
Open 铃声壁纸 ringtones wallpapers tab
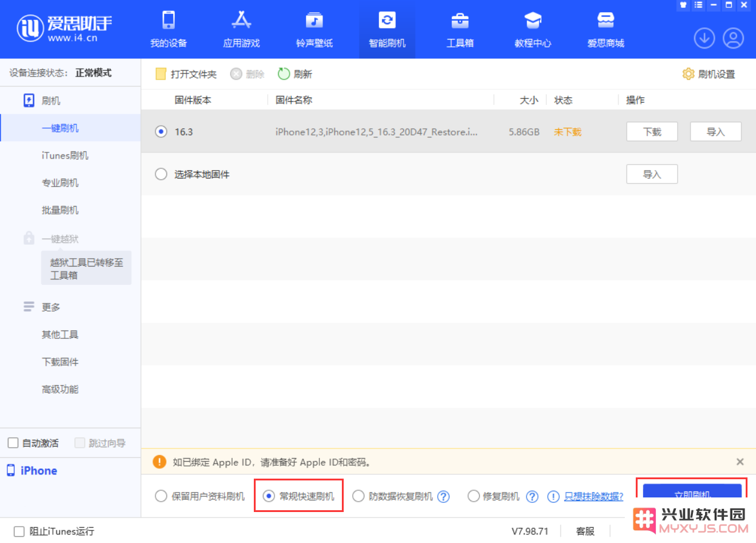(314, 29)
